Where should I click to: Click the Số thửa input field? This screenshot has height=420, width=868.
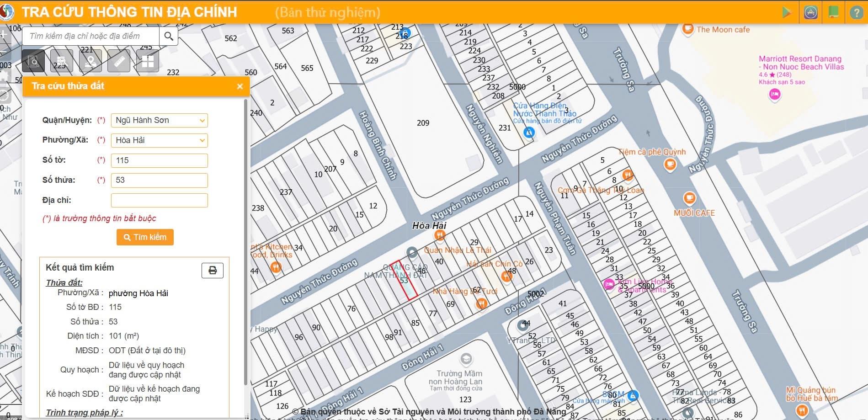[159, 180]
